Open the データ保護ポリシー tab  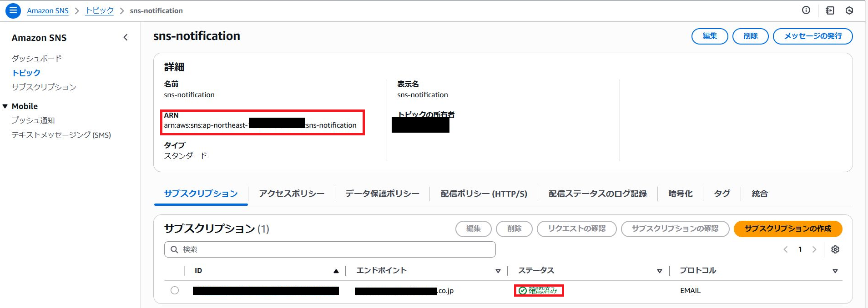(382, 194)
